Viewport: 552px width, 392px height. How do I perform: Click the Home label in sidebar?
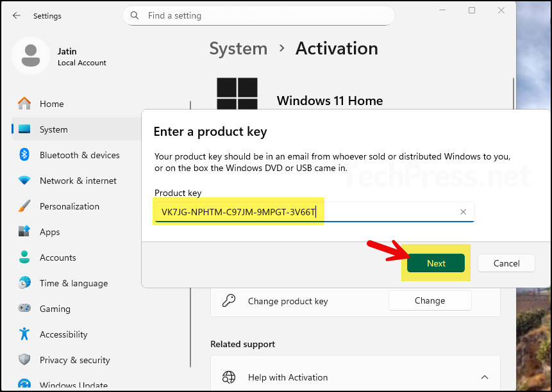52,104
